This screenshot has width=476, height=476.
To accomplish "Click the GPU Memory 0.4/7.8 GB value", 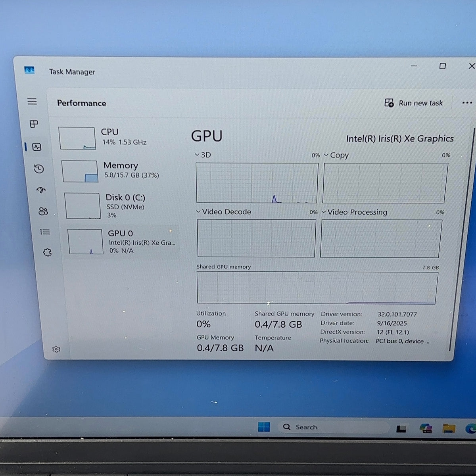I will (x=220, y=348).
